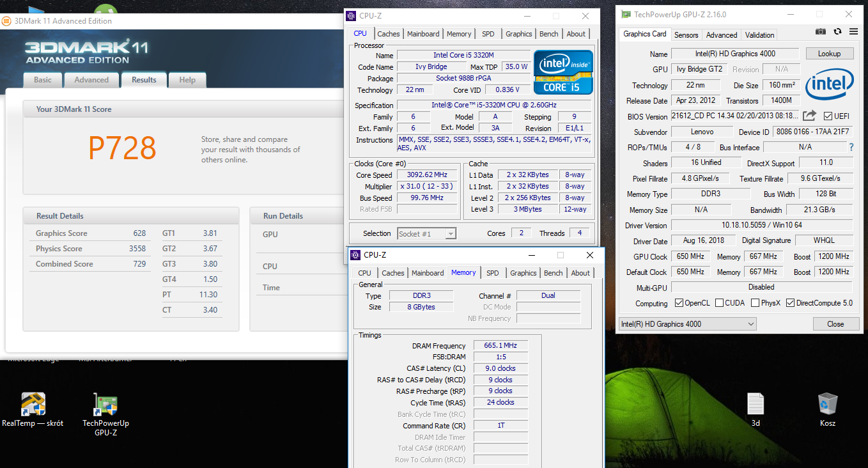868x468 pixels.
Task: Open the Bench tab in top CPU-Z
Action: click(x=549, y=34)
